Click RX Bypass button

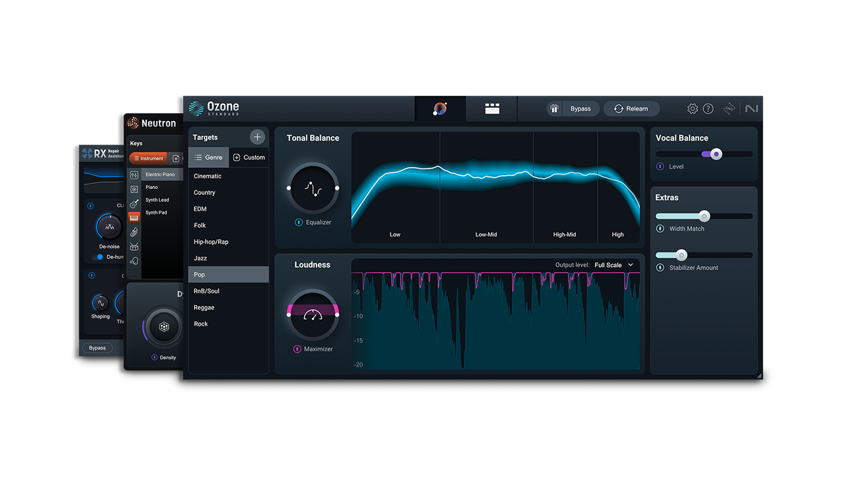(x=97, y=348)
